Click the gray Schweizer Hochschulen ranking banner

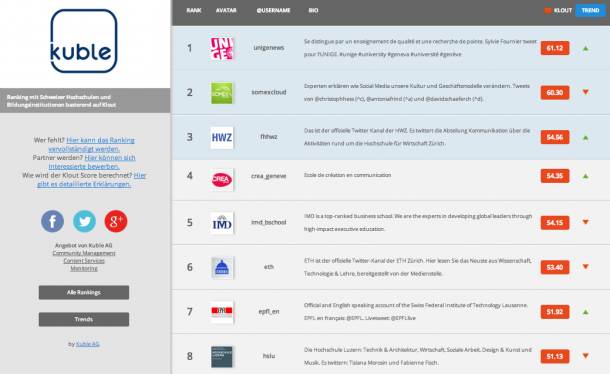pyautogui.click(x=85, y=100)
